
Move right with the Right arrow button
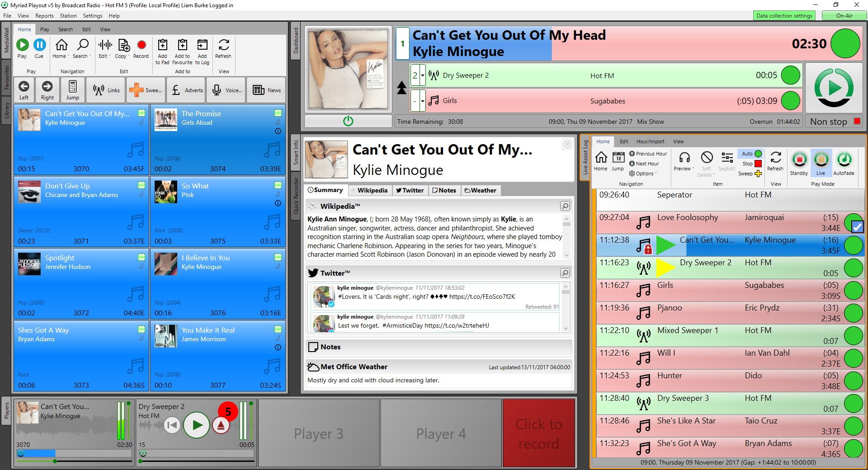47,90
